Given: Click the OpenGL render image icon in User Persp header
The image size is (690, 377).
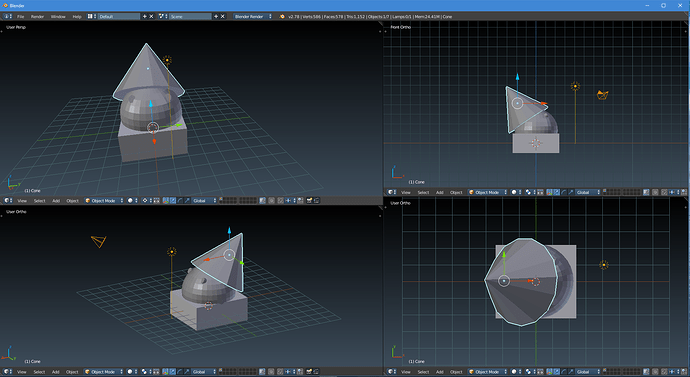Looking at the screenshot, I should (x=309, y=201).
